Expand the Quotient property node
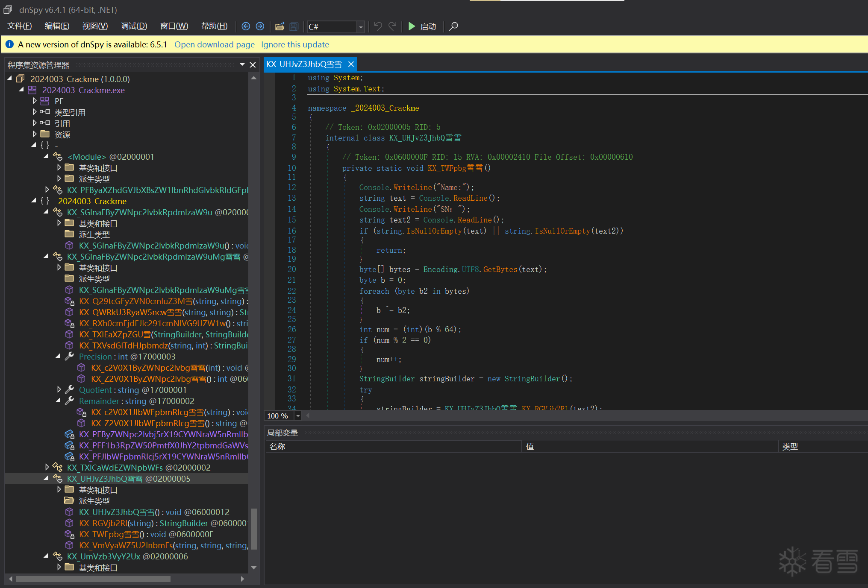This screenshot has height=588, width=868. point(59,390)
